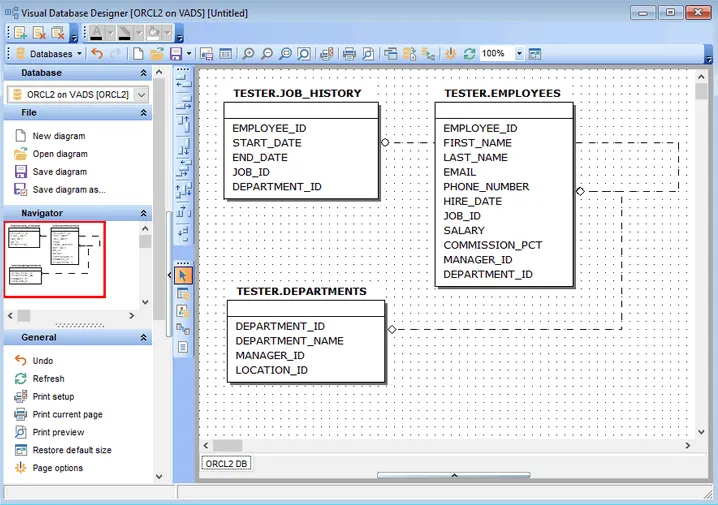718x505 pixels.
Task: Click the Save diagram as... link
Action: coord(68,189)
